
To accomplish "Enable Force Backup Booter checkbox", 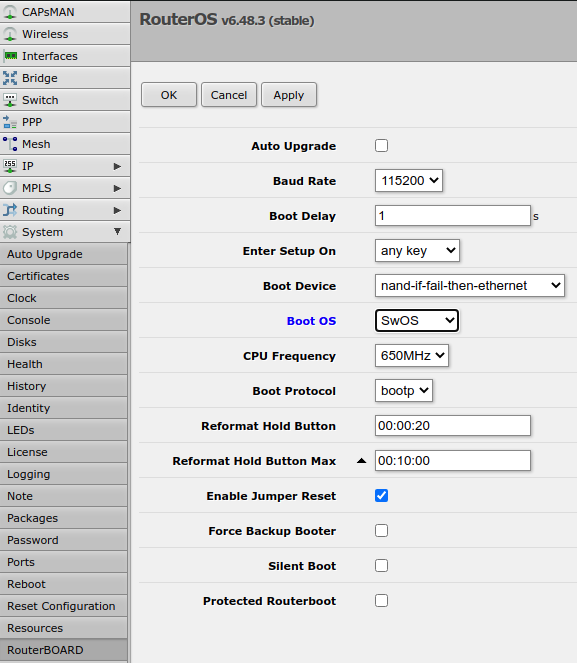I will [x=381, y=531].
